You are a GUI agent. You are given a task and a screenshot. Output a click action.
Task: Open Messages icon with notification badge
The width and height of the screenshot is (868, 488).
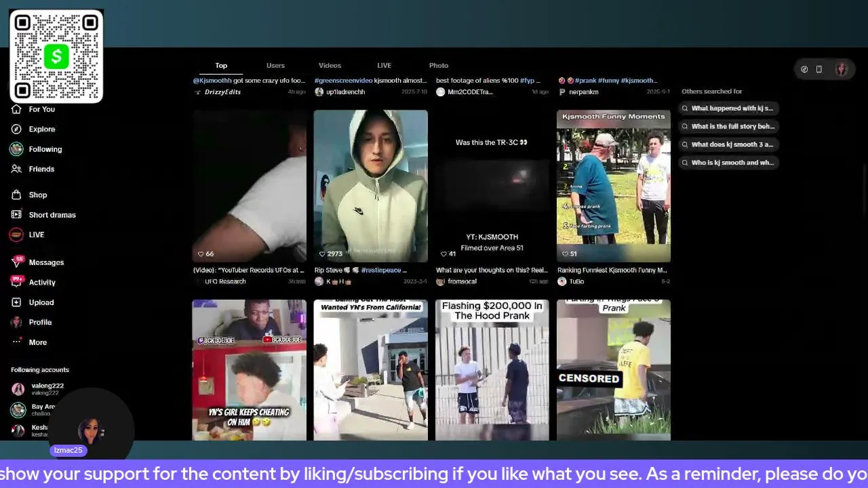(16, 262)
